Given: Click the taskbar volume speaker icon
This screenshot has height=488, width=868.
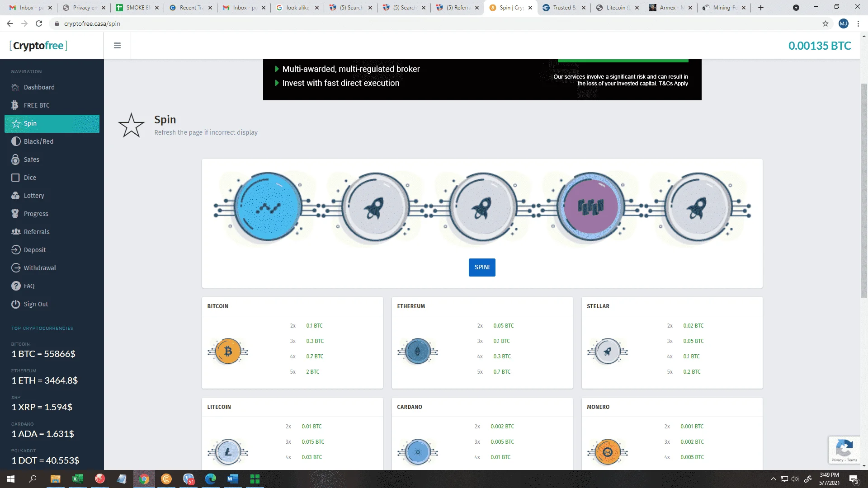Looking at the screenshot, I should click(x=795, y=479).
